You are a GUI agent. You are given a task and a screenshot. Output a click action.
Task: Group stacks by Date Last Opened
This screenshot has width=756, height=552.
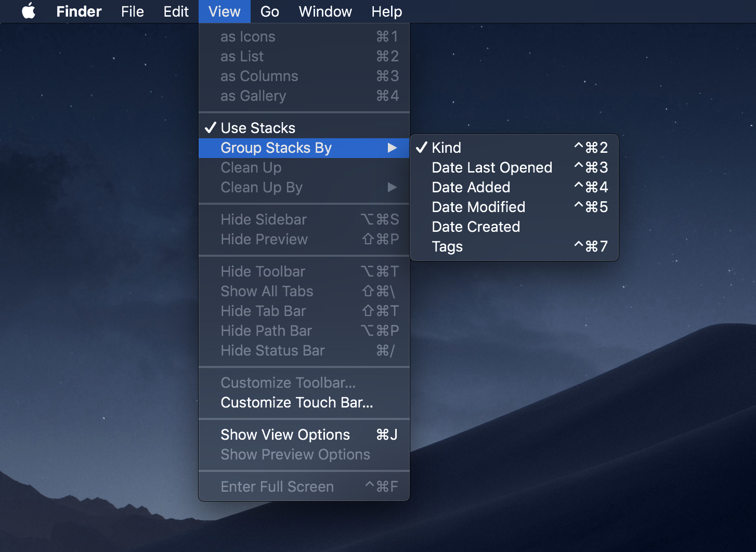(x=491, y=167)
